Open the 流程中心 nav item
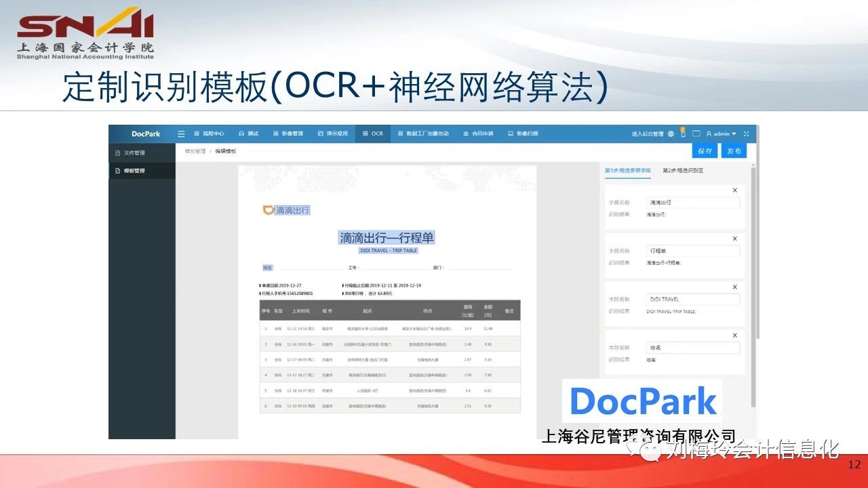 coord(209,134)
